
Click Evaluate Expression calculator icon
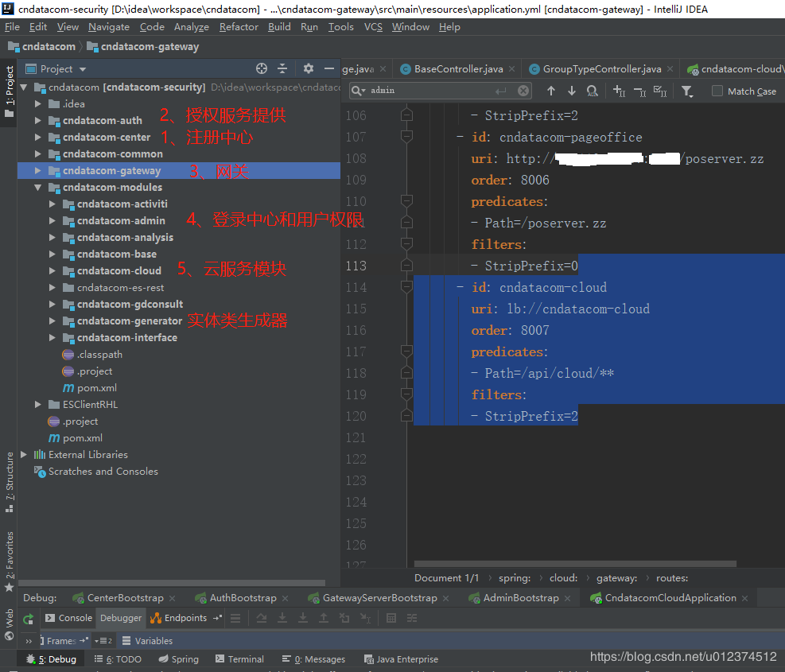[x=391, y=619]
